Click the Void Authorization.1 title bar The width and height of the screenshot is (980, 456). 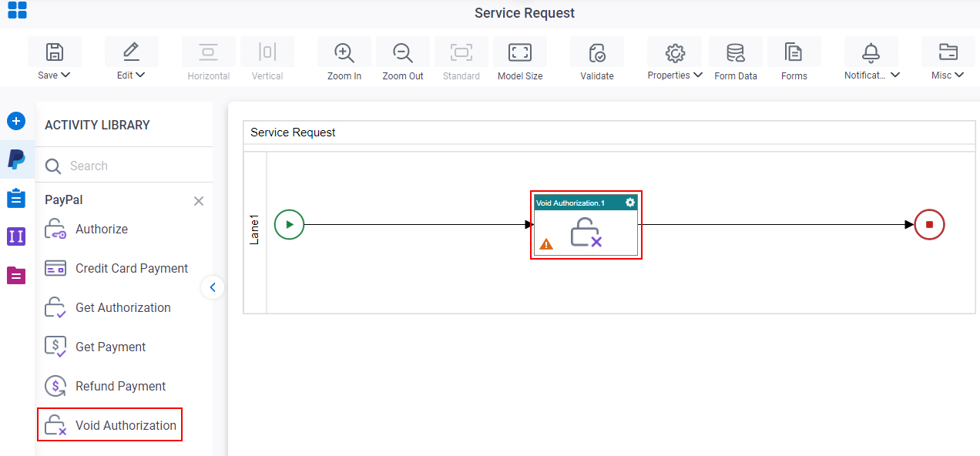(x=586, y=203)
